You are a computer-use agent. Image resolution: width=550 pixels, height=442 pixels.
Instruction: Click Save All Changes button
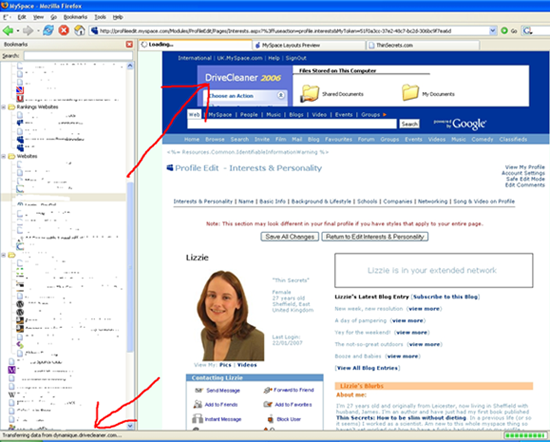(290, 237)
